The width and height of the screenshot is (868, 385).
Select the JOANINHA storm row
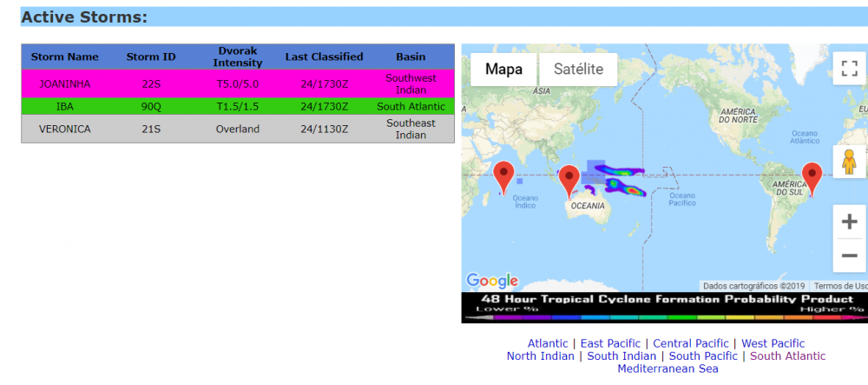(237, 83)
